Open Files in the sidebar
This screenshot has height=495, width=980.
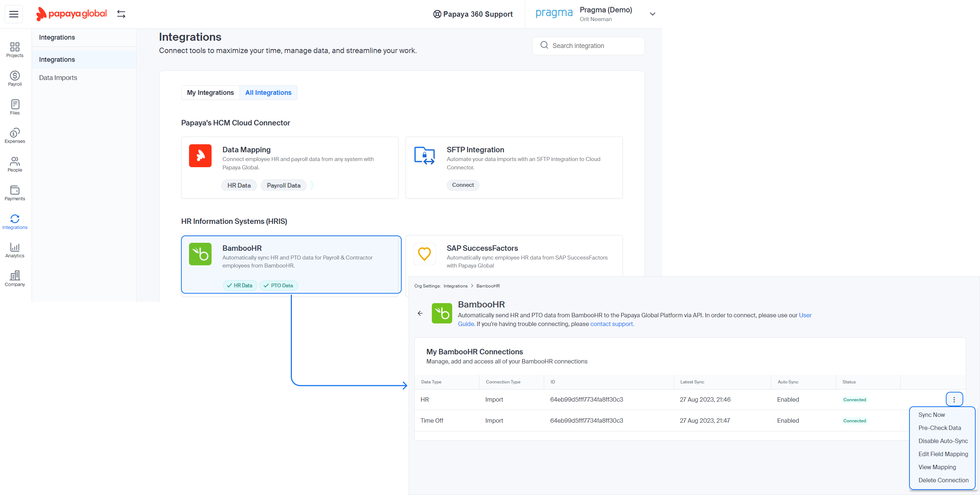15,107
